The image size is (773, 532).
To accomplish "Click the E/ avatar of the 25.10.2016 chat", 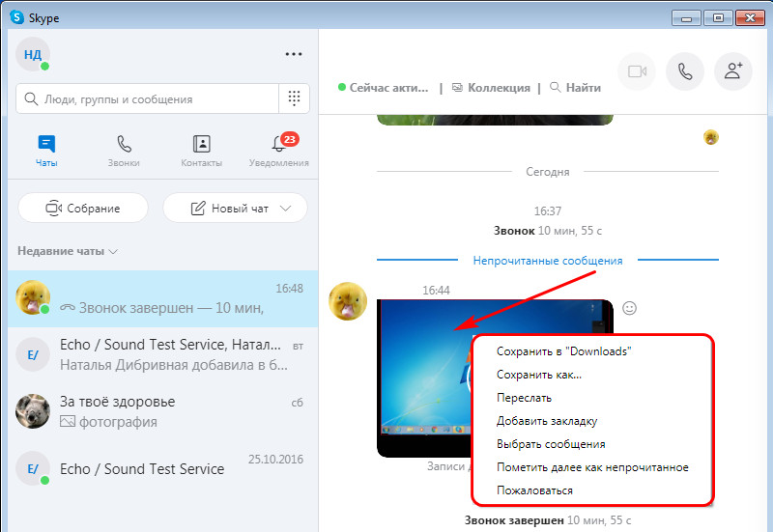I will click(33, 468).
